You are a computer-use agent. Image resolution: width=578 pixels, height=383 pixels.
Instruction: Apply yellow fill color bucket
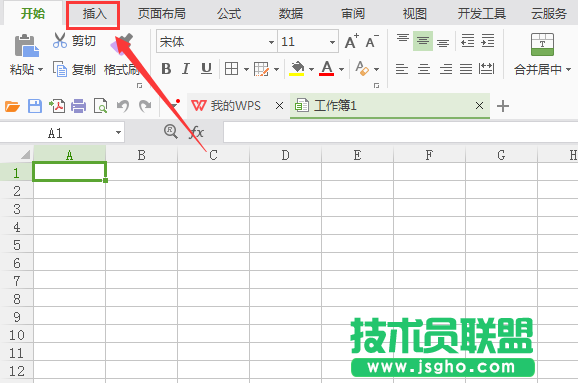click(x=297, y=69)
